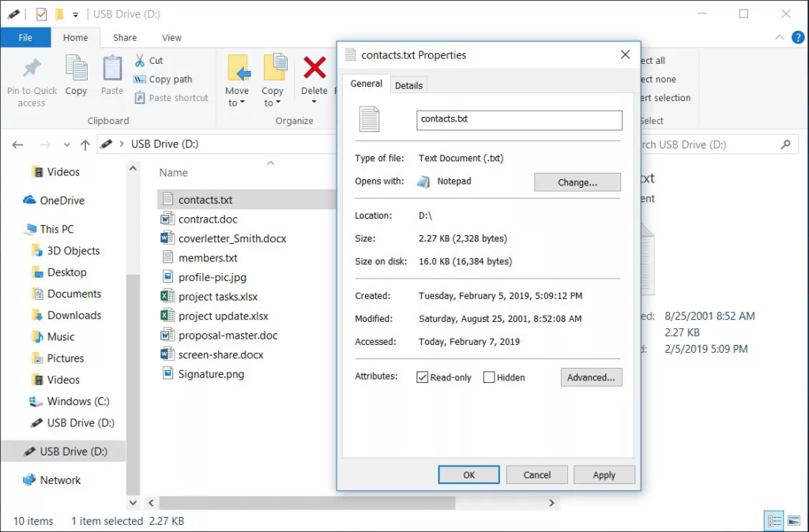Click the Change... button for Notepad
This screenshot has height=532, width=809.
tap(577, 182)
